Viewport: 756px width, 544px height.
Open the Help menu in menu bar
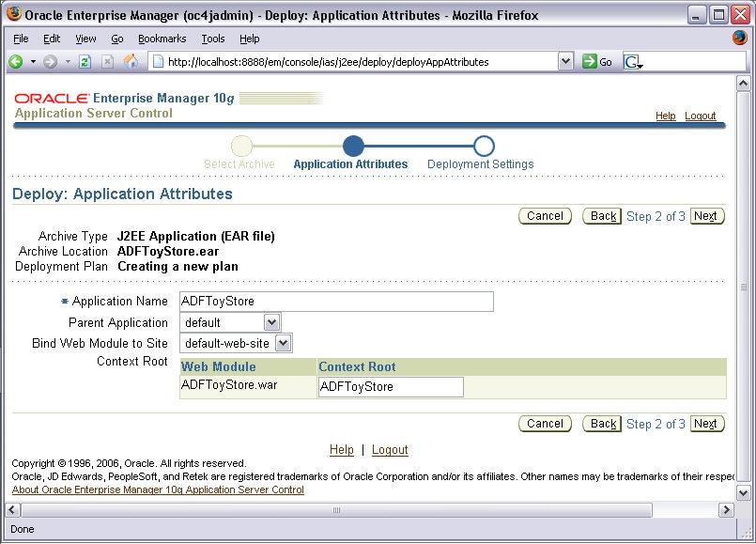tap(249, 39)
